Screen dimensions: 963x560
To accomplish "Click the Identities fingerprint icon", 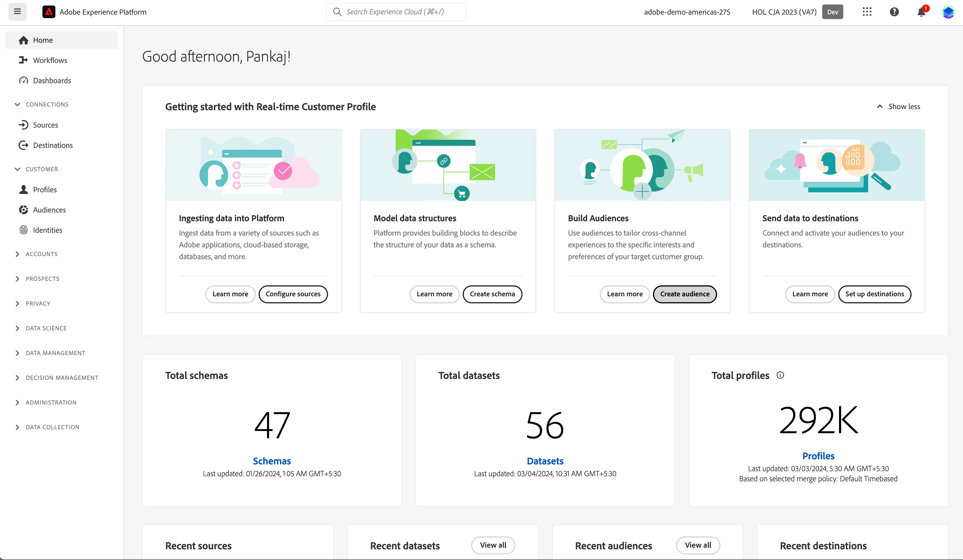I will [24, 230].
